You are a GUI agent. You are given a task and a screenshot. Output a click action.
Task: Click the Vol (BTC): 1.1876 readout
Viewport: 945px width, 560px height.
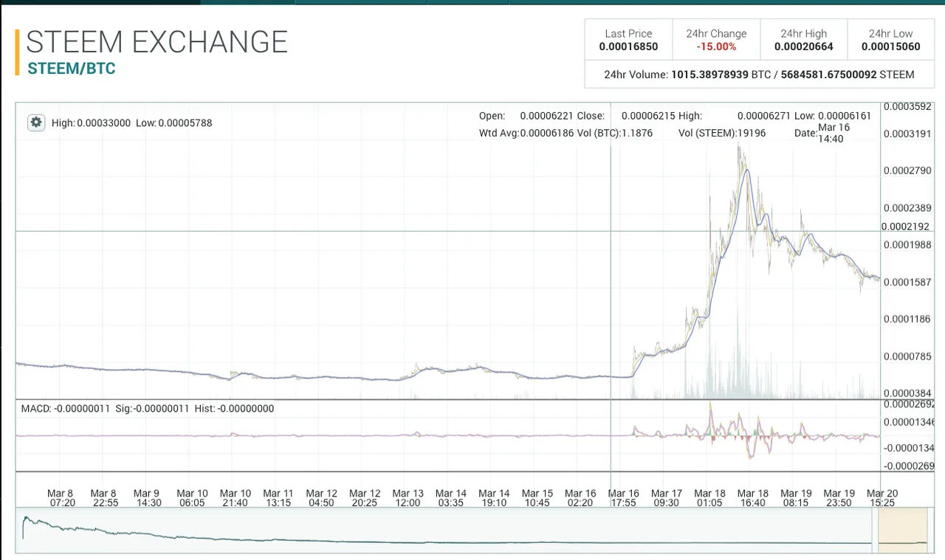[615, 134]
